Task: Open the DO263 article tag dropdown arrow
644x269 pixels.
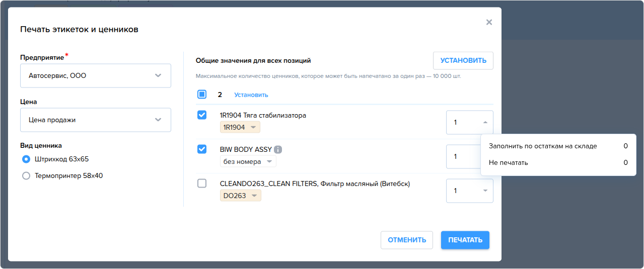Action: [254, 196]
